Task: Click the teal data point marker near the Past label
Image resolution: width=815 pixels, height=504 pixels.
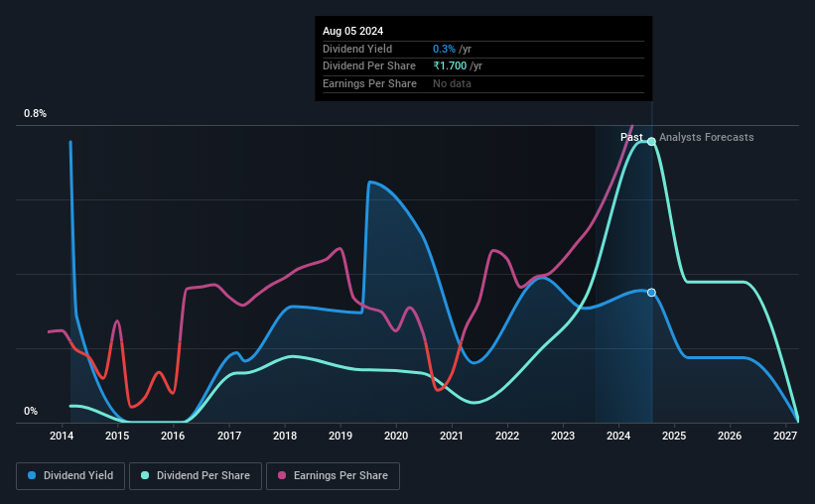Action: pyautogui.click(x=651, y=141)
